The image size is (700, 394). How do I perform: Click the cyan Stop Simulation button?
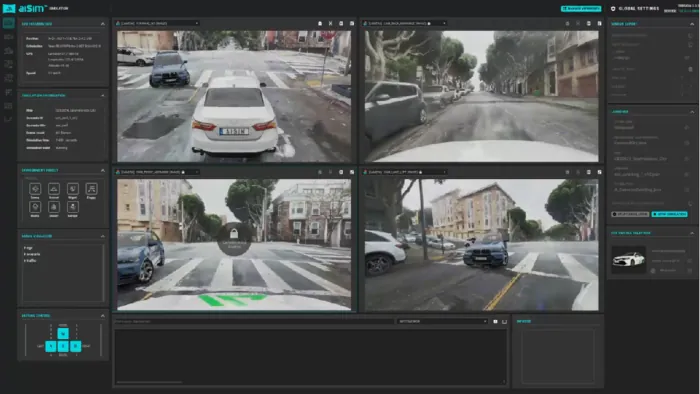[669, 214]
